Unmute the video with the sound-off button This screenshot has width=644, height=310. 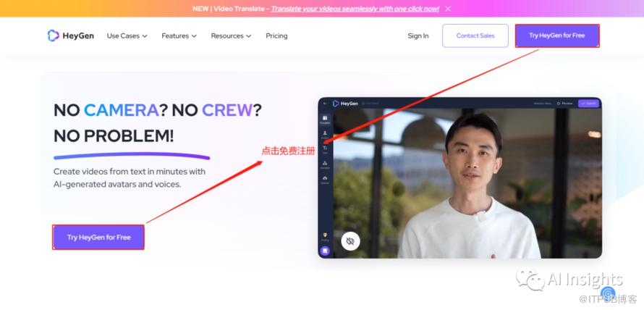point(350,241)
